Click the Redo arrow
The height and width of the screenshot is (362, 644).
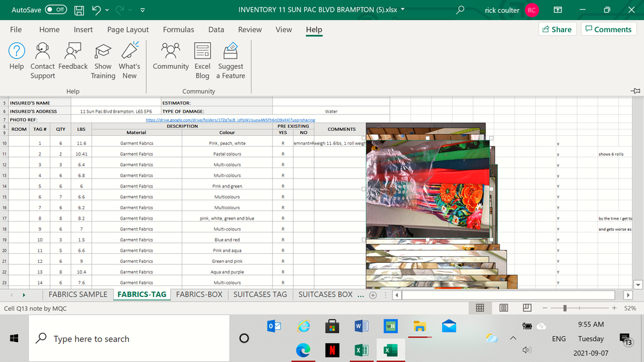[x=119, y=10]
